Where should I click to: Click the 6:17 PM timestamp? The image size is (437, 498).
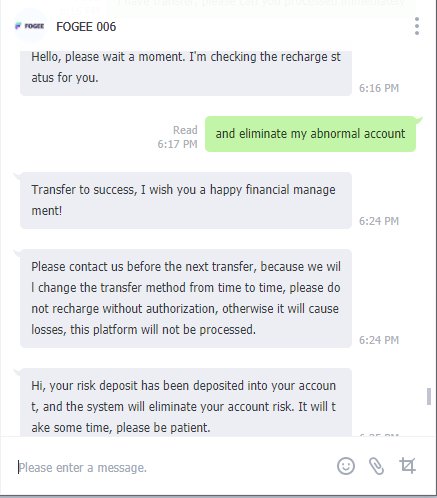pos(177,144)
